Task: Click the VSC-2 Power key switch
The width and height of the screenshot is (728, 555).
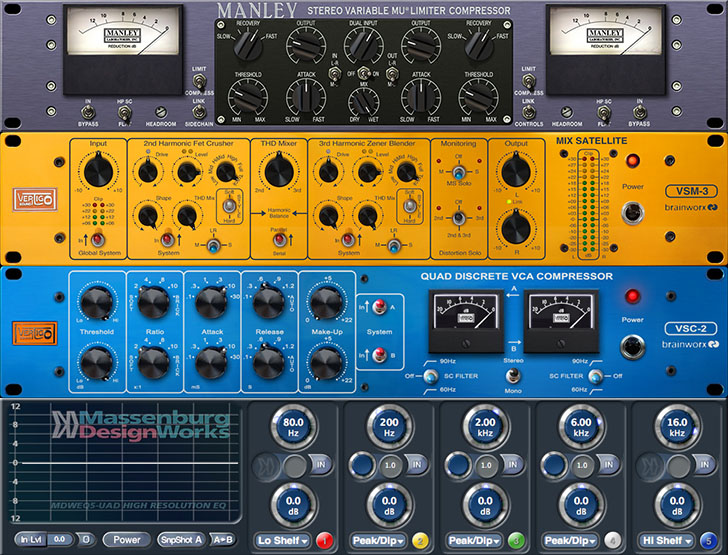Action: tap(632, 347)
